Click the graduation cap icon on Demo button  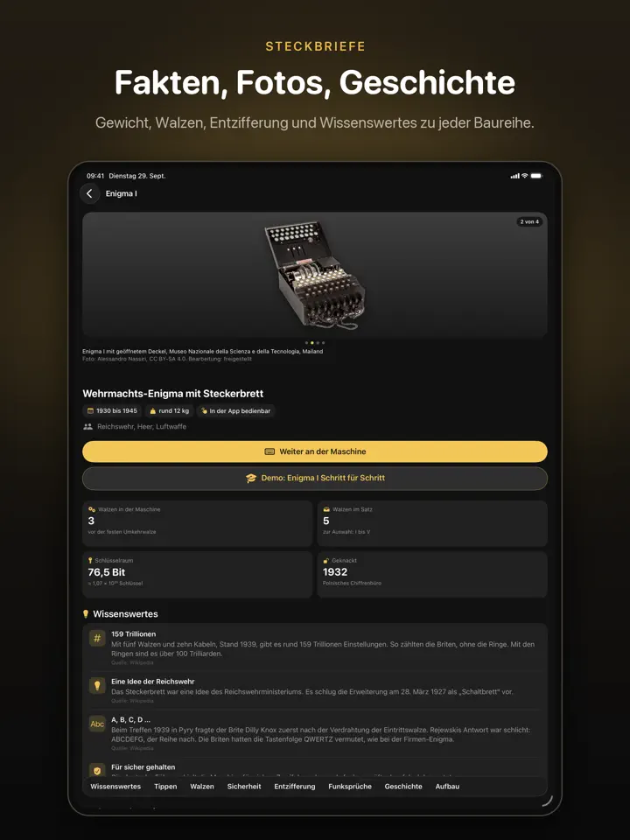pyautogui.click(x=251, y=478)
